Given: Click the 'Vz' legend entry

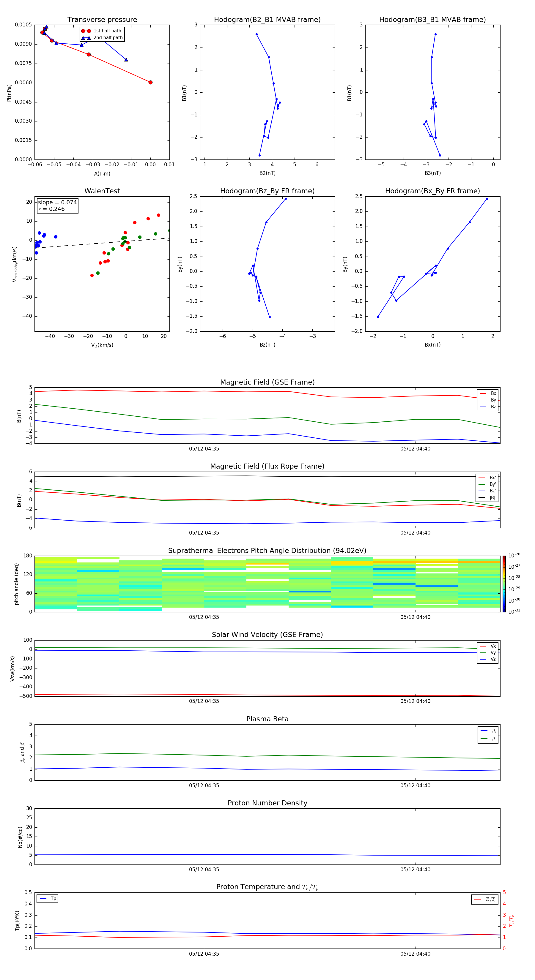Looking at the screenshot, I should [488, 659].
